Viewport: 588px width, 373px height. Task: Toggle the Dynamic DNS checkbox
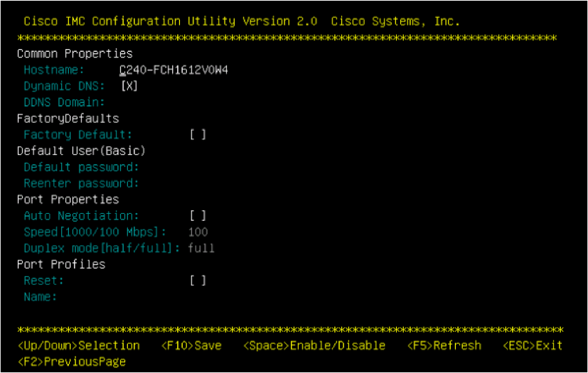[x=129, y=86]
